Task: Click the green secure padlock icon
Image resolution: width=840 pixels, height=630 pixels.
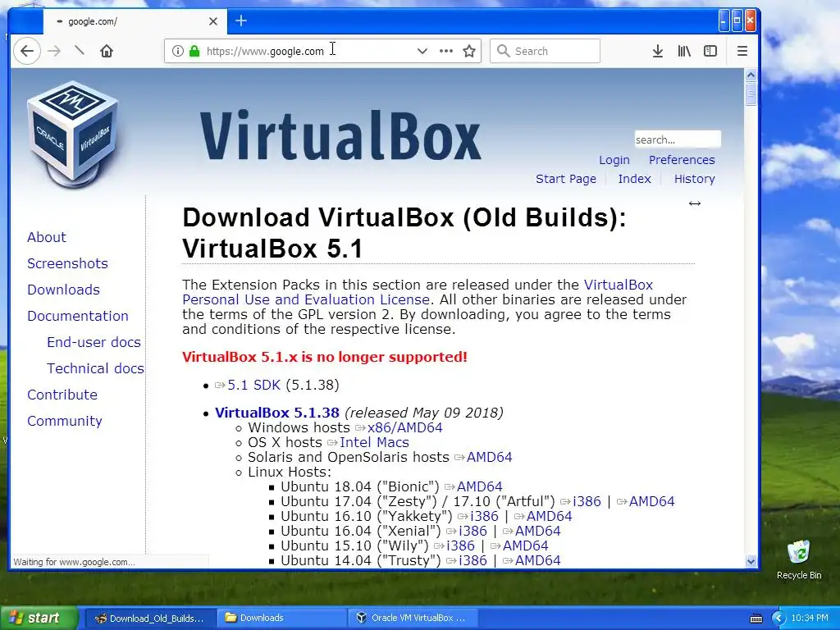Action: pos(194,51)
